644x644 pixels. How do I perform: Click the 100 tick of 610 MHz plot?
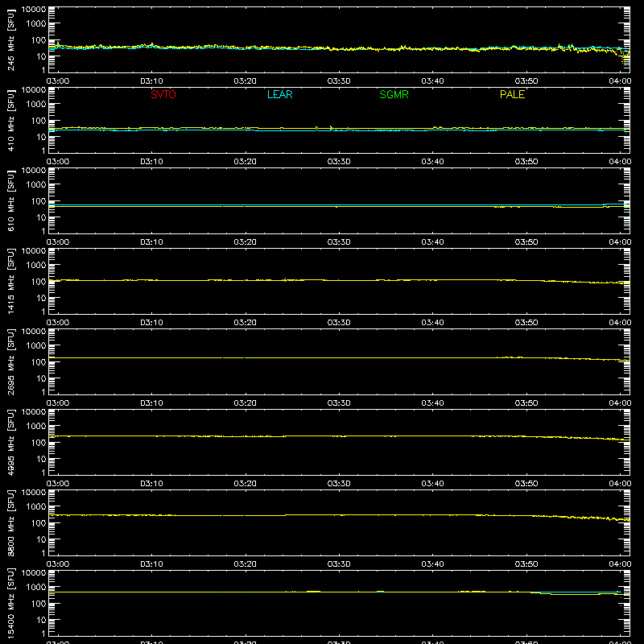(39, 201)
